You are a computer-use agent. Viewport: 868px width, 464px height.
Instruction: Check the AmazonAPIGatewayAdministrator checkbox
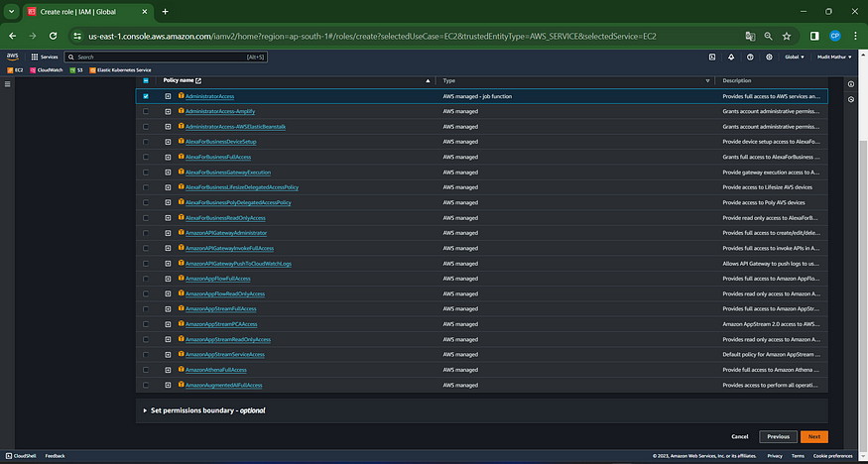[x=146, y=233]
